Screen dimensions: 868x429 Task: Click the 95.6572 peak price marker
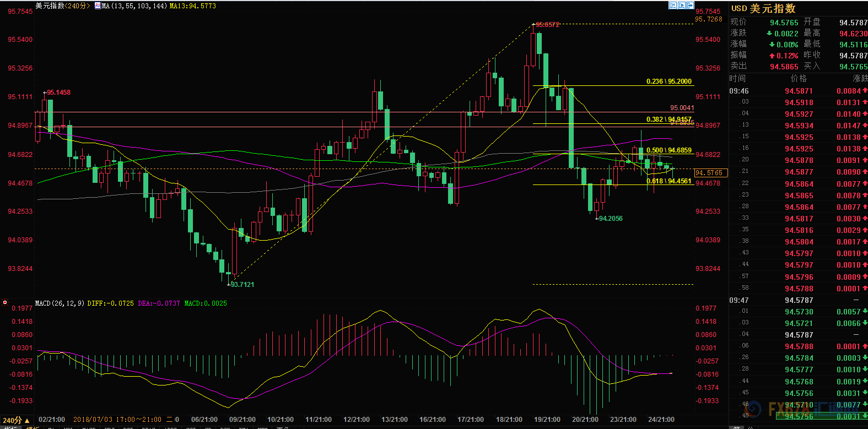coord(547,25)
